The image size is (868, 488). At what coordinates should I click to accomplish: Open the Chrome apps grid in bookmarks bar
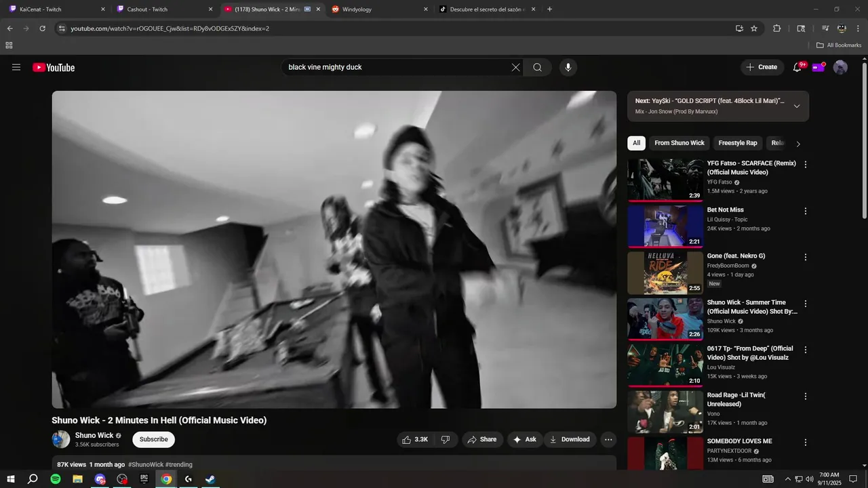tap(9, 45)
